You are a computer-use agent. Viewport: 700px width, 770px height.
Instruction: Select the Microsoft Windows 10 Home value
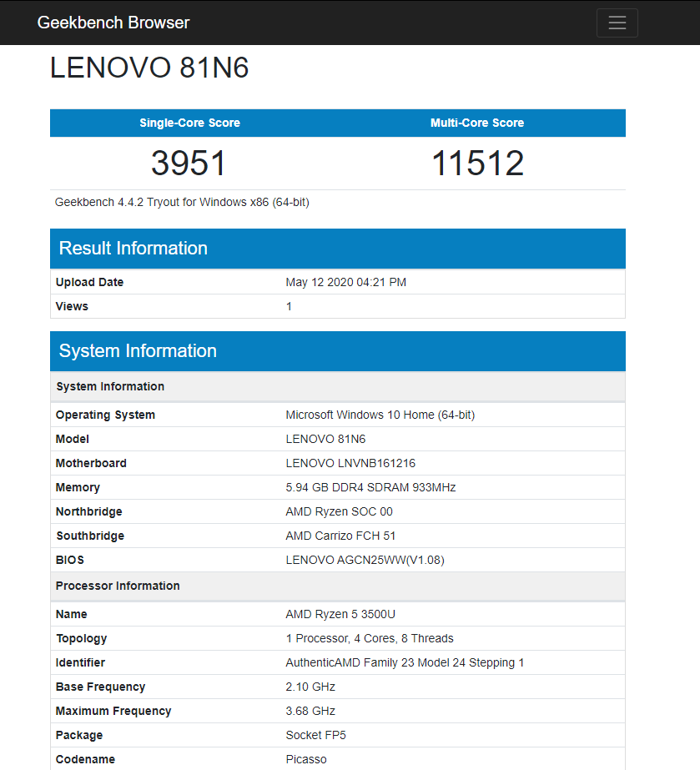[380, 415]
